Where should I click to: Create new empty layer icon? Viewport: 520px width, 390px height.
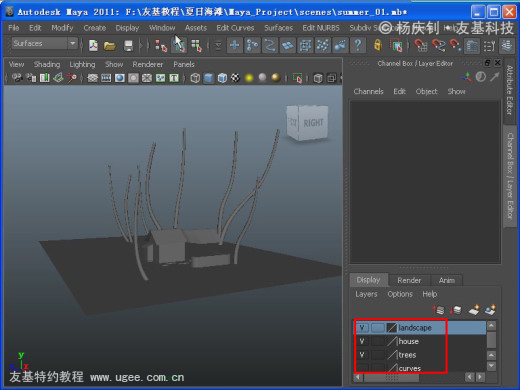point(474,310)
